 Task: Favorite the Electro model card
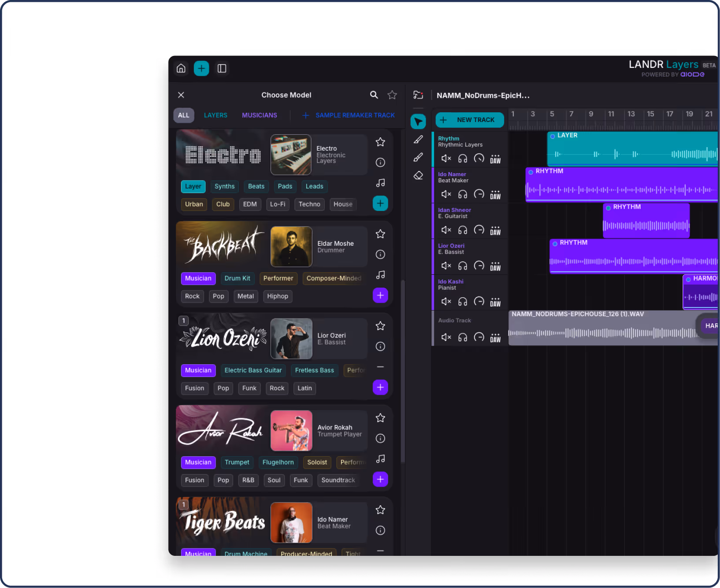coord(380,142)
